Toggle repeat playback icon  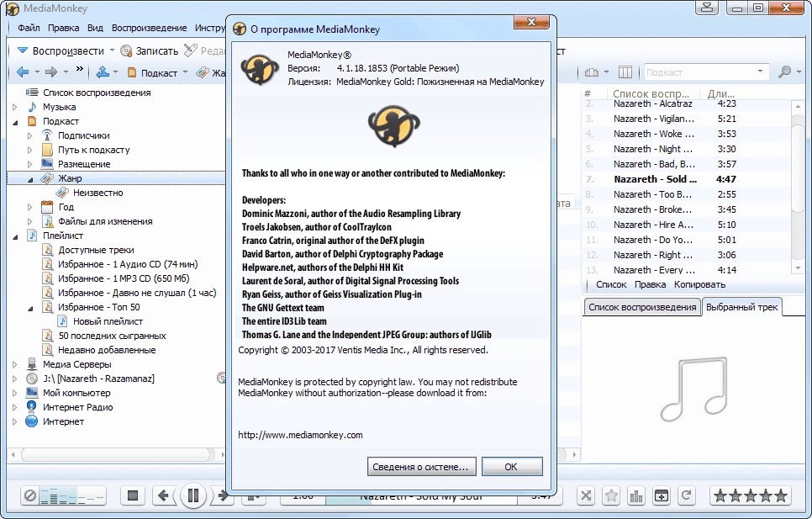tap(686, 495)
